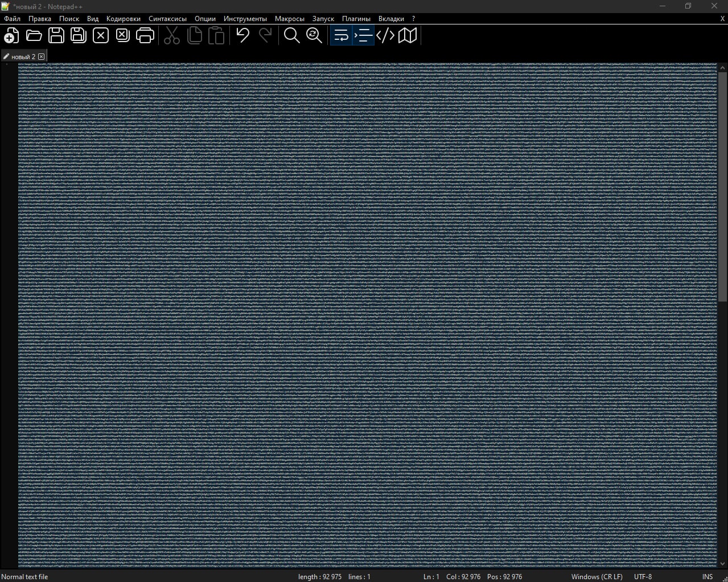Select the новый 2 document tab
728x582 pixels.
[23, 56]
